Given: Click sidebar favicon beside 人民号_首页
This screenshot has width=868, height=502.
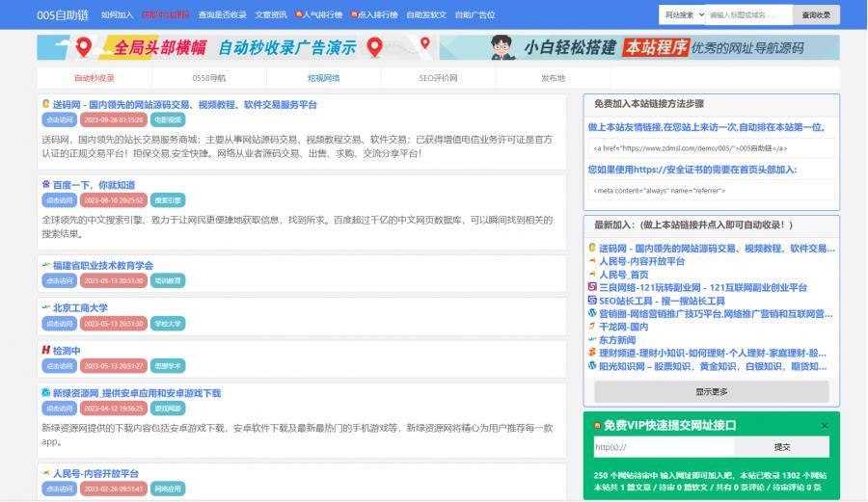Looking at the screenshot, I should tap(592, 274).
